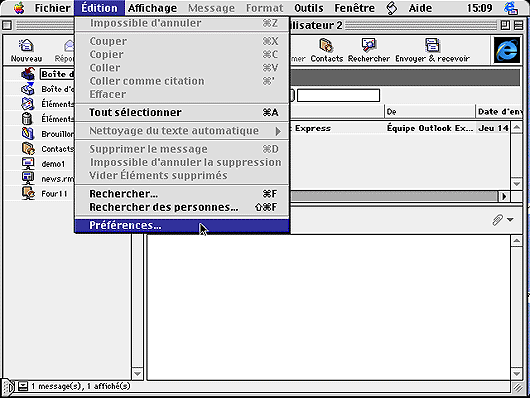This screenshot has width=530, height=398.
Task: Click the preview pane scroll down arrow
Action: point(516,374)
